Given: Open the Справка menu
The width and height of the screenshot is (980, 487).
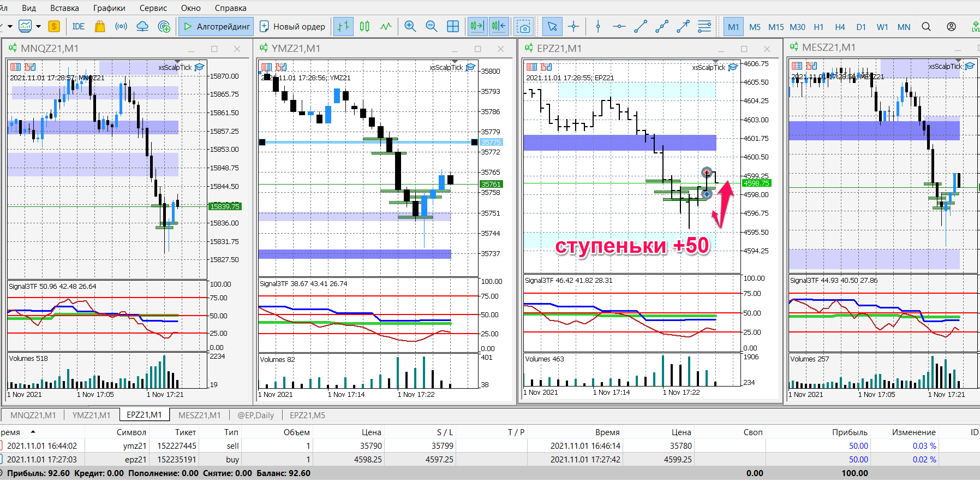Looking at the screenshot, I should click(231, 8).
